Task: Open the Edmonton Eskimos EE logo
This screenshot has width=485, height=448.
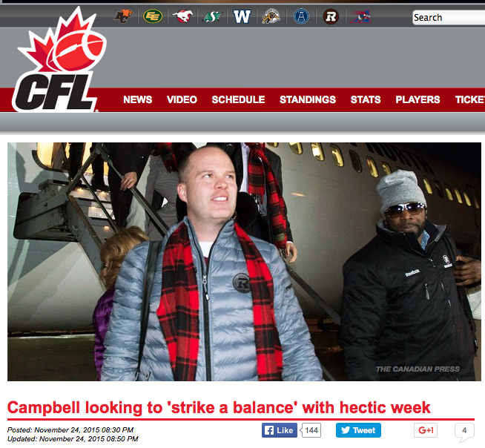Action: click(153, 16)
